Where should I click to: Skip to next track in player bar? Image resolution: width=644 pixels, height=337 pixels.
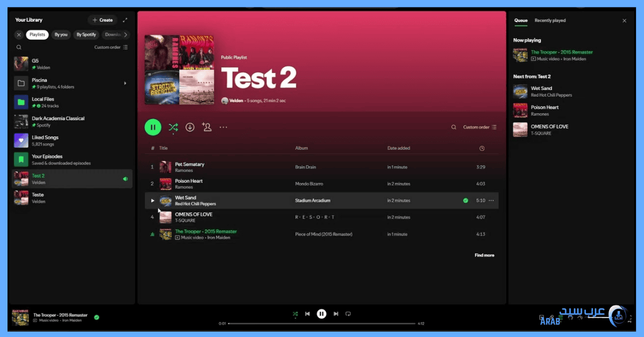pos(336,314)
